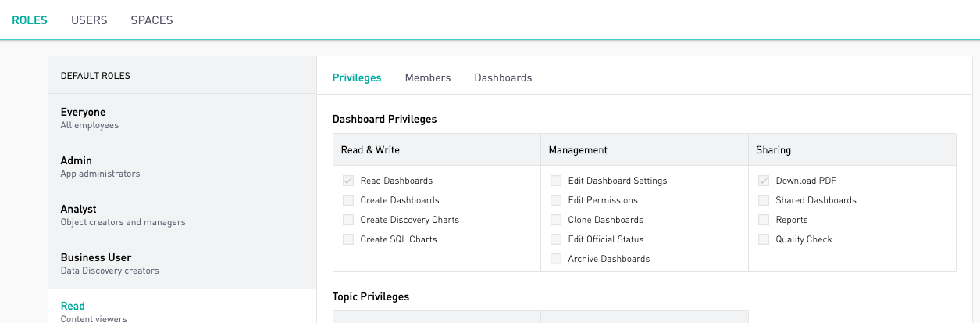Select the Admin role

point(182,167)
